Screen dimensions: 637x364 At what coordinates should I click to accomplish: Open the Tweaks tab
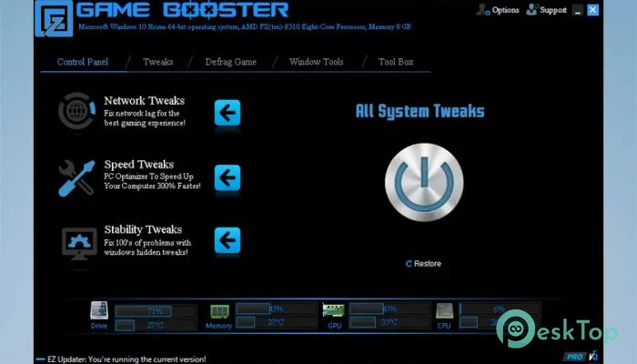coord(158,62)
